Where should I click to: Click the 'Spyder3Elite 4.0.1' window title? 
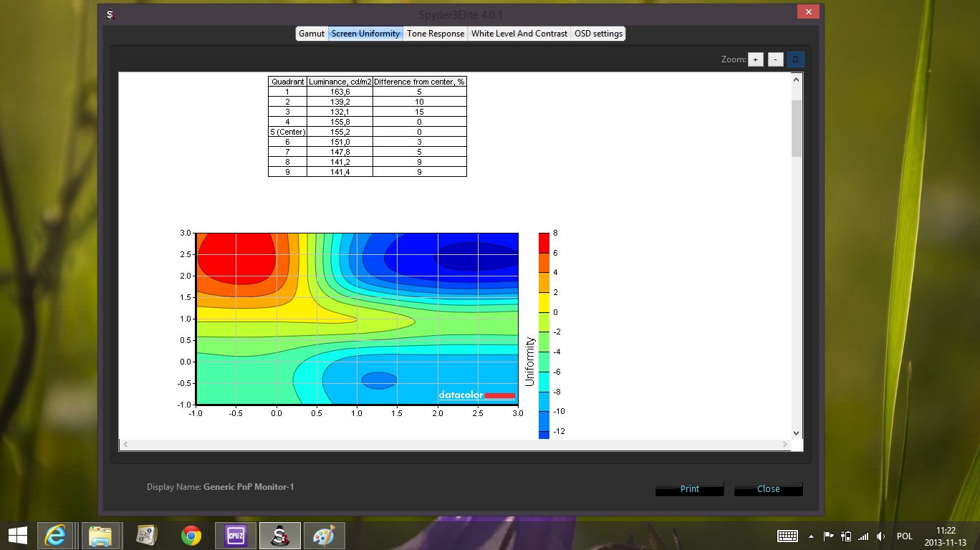tap(461, 14)
